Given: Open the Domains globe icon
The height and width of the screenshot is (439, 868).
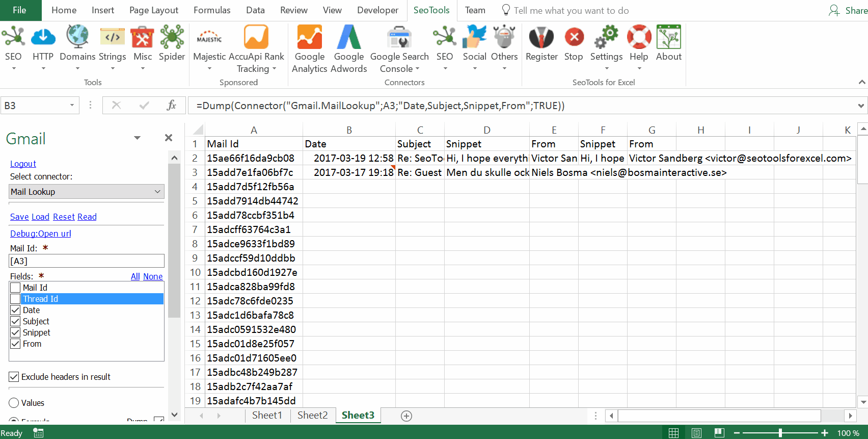Looking at the screenshot, I should [77, 37].
